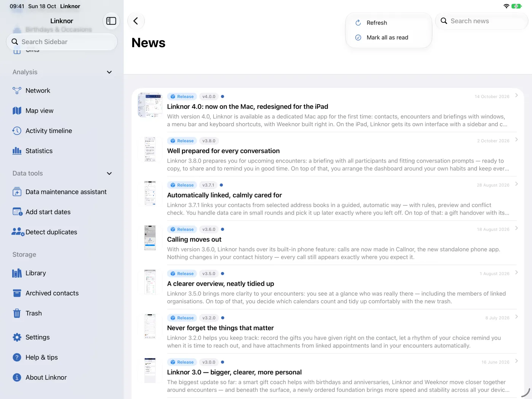Collapse the Analysis section
The width and height of the screenshot is (532, 399).
click(x=109, y=72)
